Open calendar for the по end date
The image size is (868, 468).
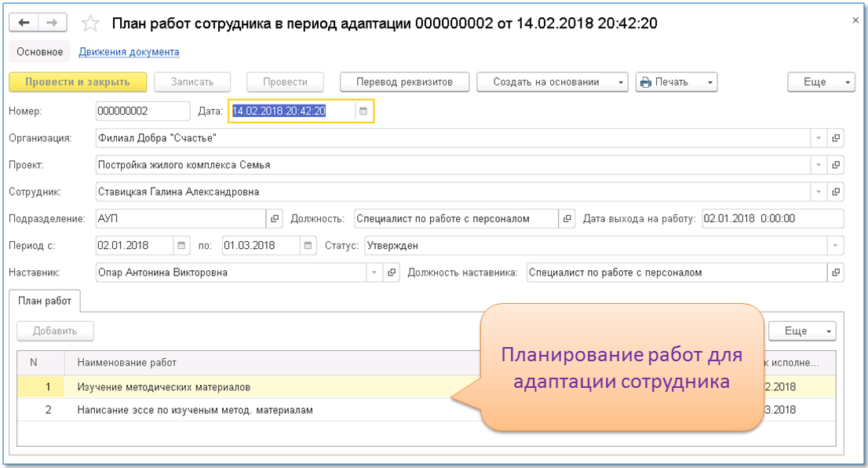click(x=308, y=246)
